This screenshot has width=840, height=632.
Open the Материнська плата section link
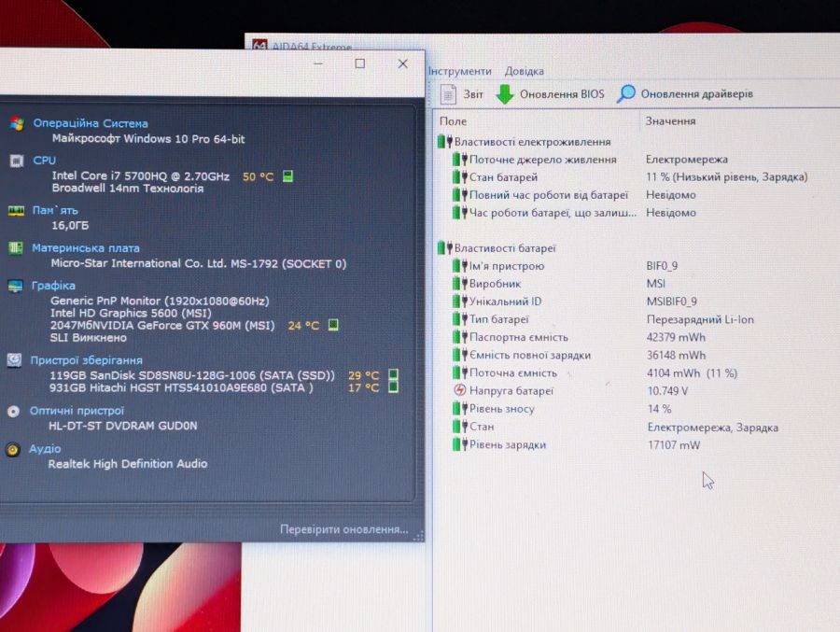[x=86, y=247]
